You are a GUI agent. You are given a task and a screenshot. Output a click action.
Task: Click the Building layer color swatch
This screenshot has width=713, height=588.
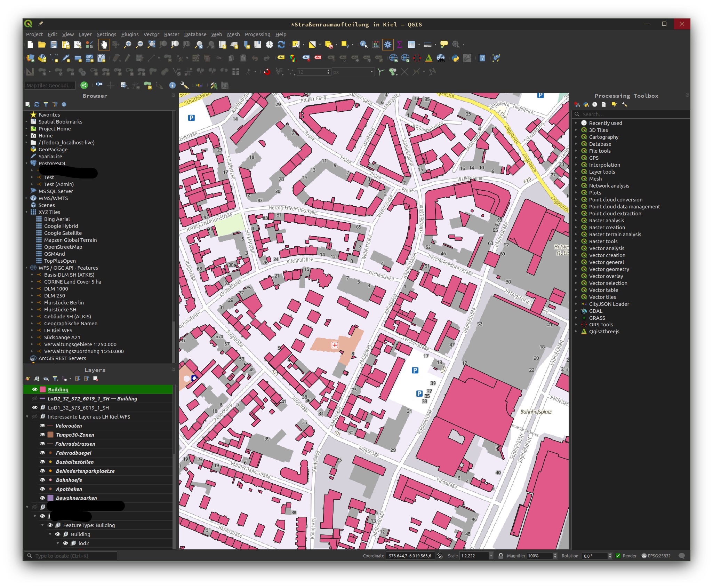click(43, 389)
